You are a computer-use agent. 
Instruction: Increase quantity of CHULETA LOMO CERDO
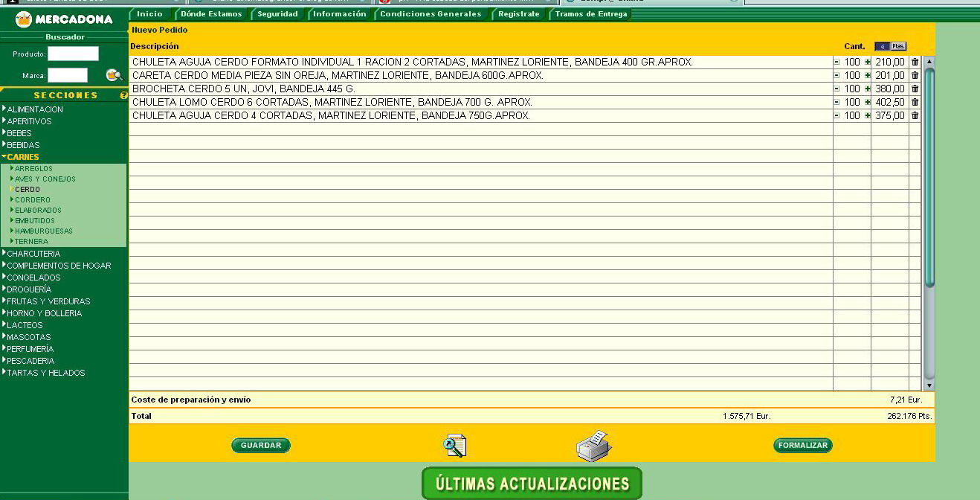[x=867, y=102]
